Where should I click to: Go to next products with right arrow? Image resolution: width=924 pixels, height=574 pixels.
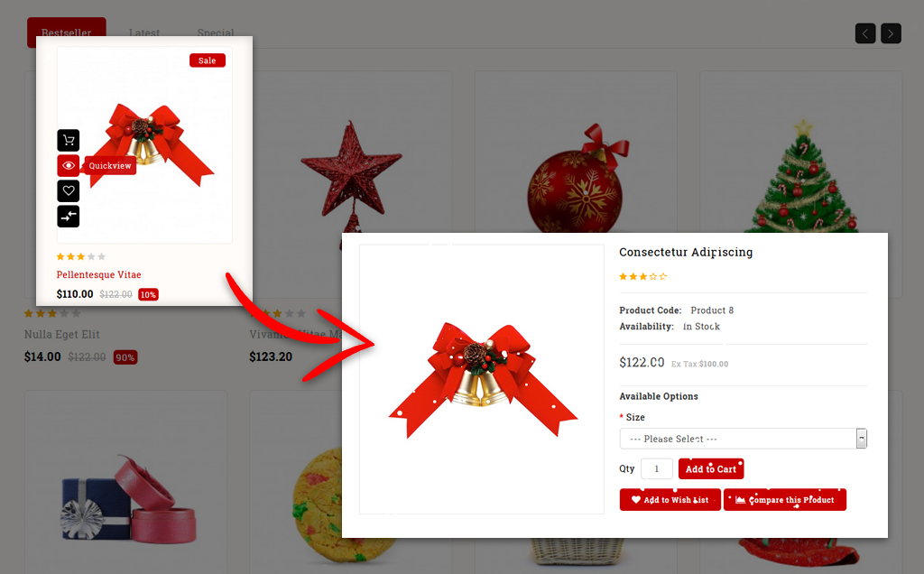click(x=891, y=33)
